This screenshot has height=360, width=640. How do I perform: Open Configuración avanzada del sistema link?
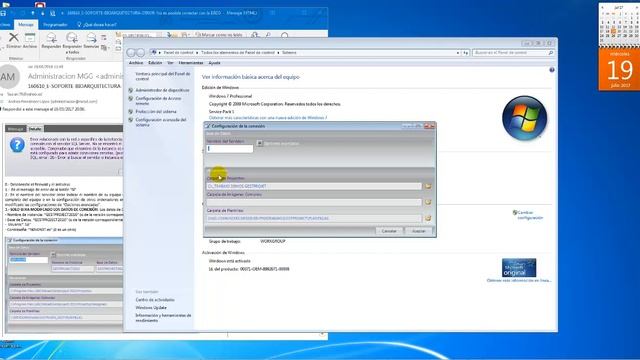(x=161, y=122)
